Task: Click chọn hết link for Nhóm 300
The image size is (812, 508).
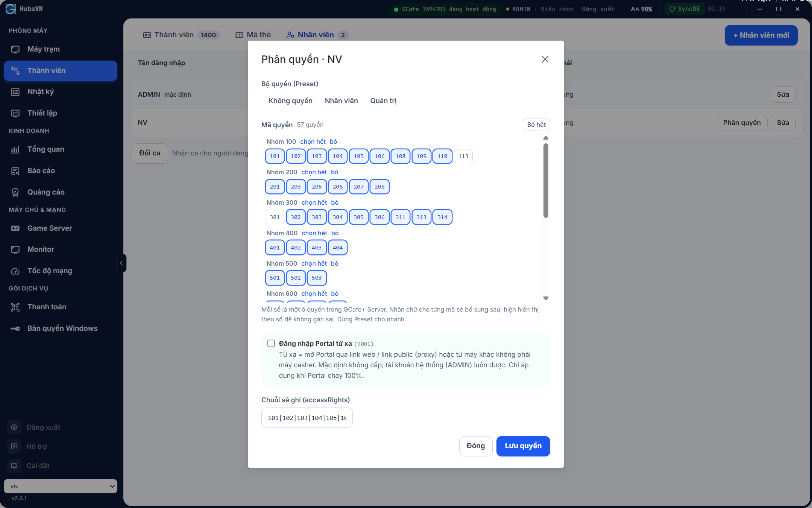Action: (x=314, y=203)
